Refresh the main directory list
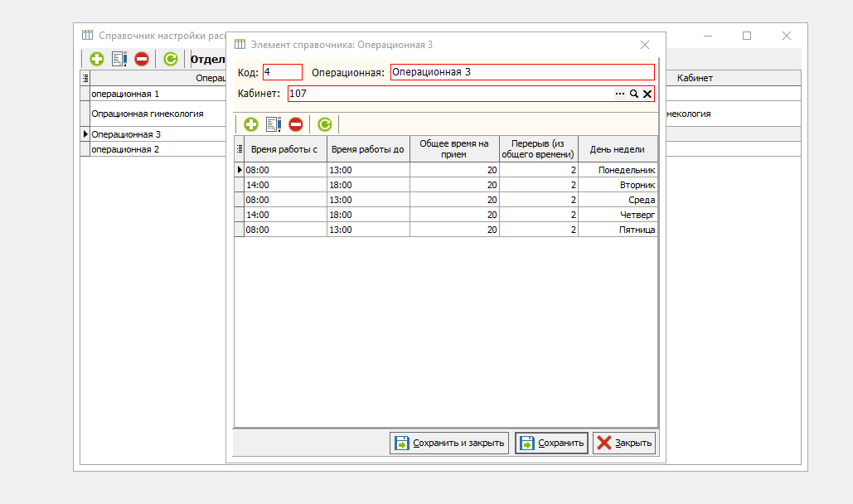The image size is (853, 504). (170, 59)
